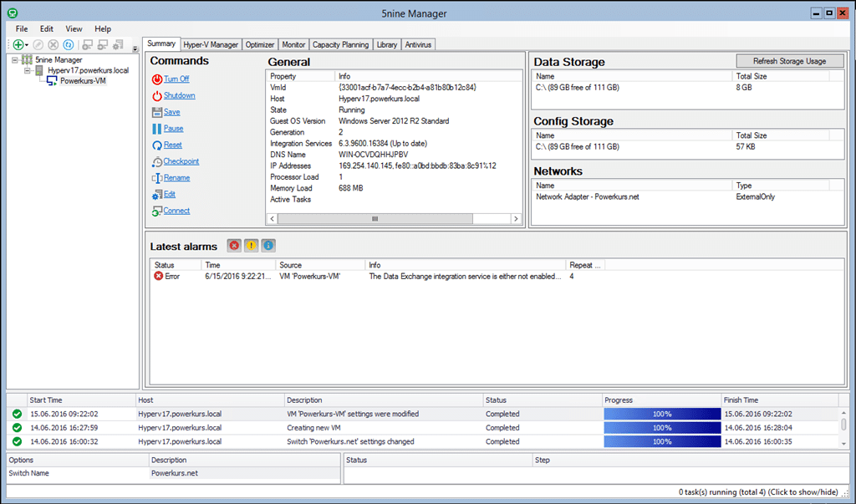856x504 pixels.
Task: Switch to the Optimizer tab
Action: (x=260, y=45)
